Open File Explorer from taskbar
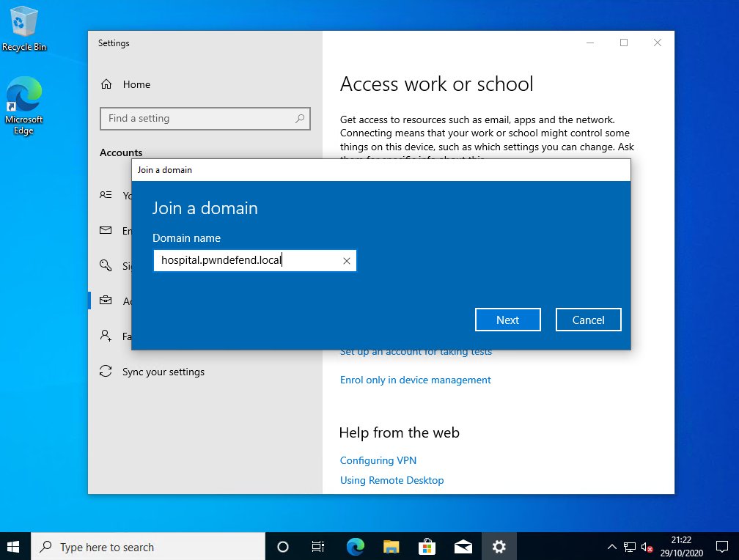 391,546
